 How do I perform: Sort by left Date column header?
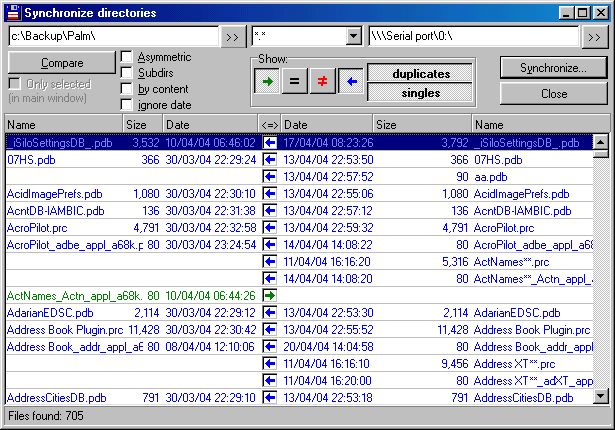(x=210, y=124)
